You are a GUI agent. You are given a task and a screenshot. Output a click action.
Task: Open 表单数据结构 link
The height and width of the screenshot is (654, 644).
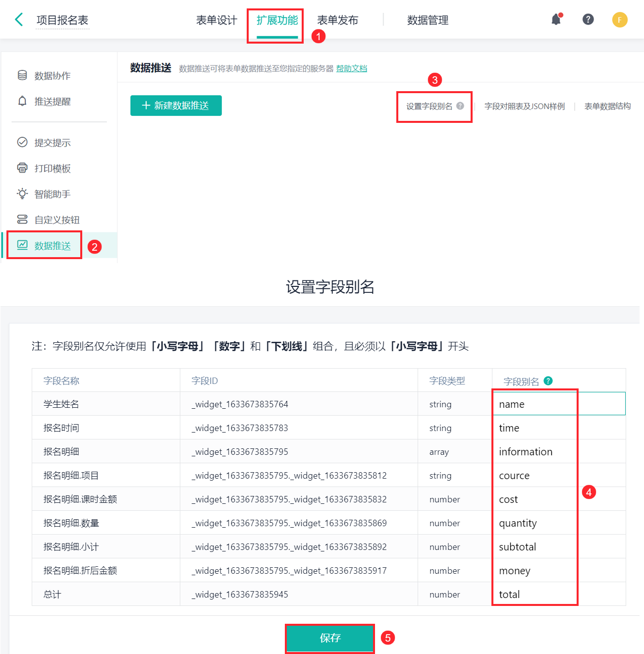607,106
